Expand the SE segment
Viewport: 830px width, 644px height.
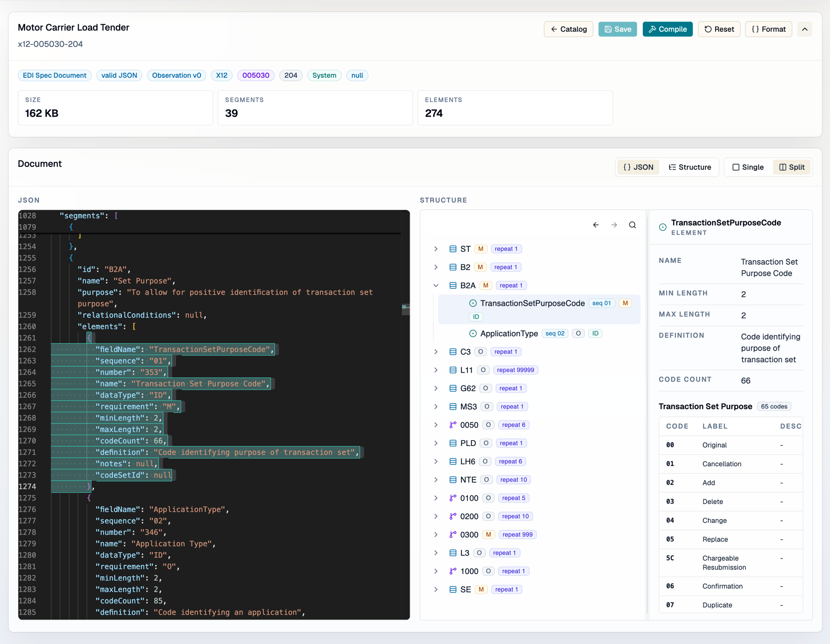(436, 590)
